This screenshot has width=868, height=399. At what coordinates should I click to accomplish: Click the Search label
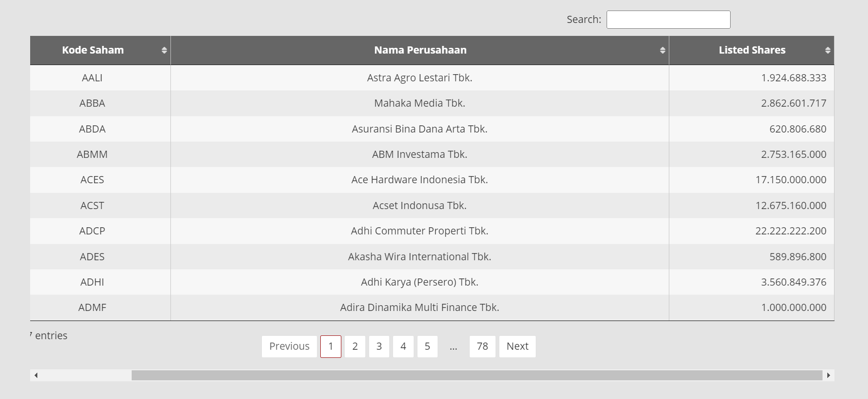584,20
